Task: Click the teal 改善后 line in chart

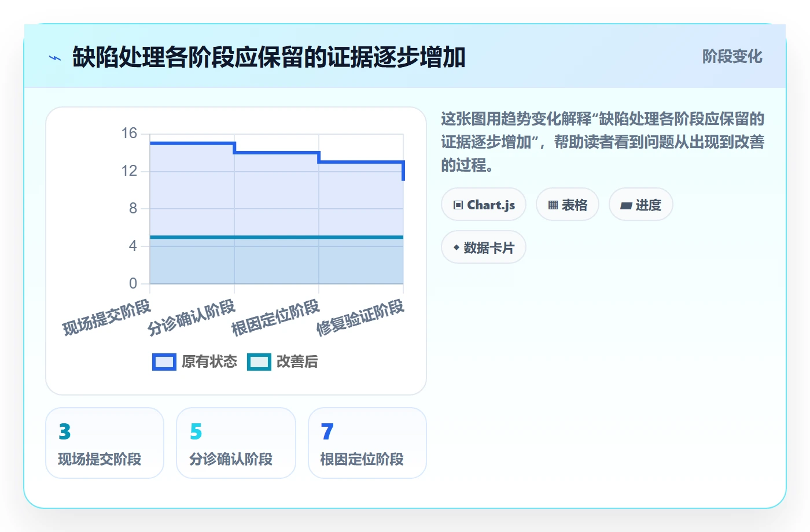Action: tap(277, 237)
